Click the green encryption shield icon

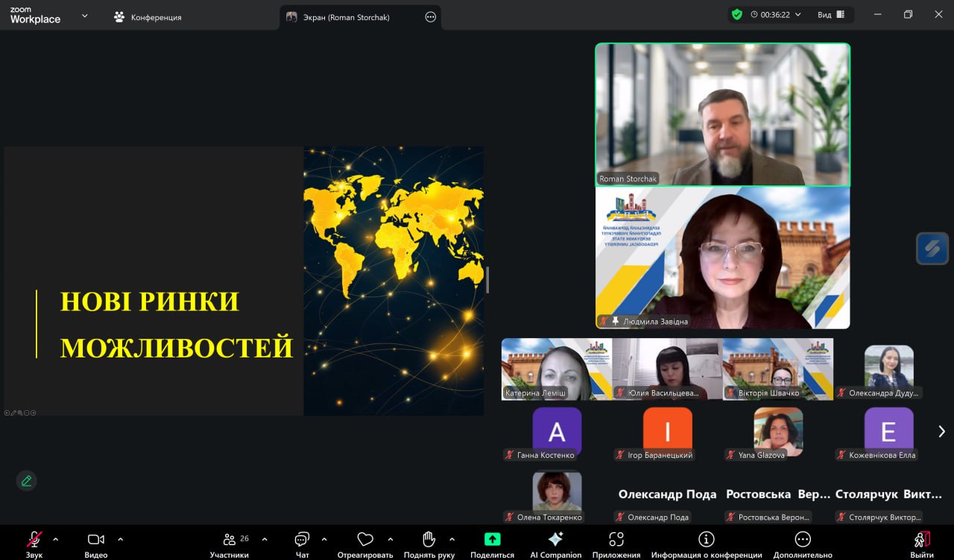pyautogui.click(x=736, y=14)
